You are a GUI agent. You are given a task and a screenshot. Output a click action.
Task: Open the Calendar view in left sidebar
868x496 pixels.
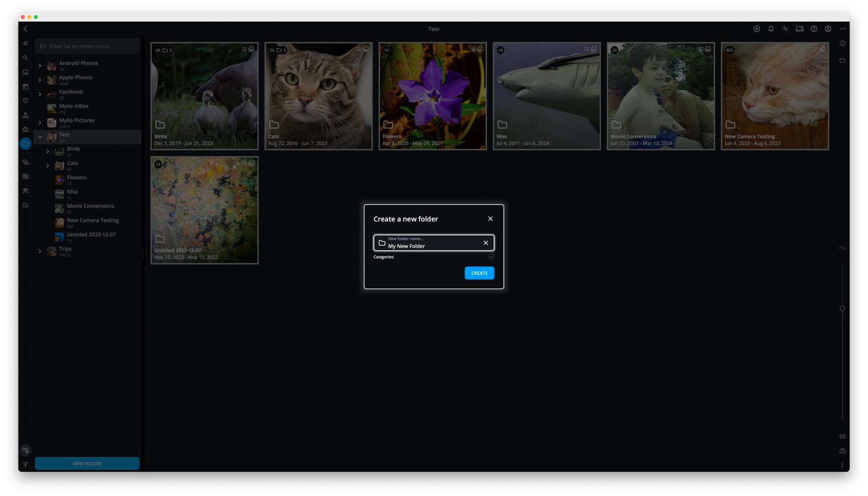pyautogui.click(x=26, y=87)
